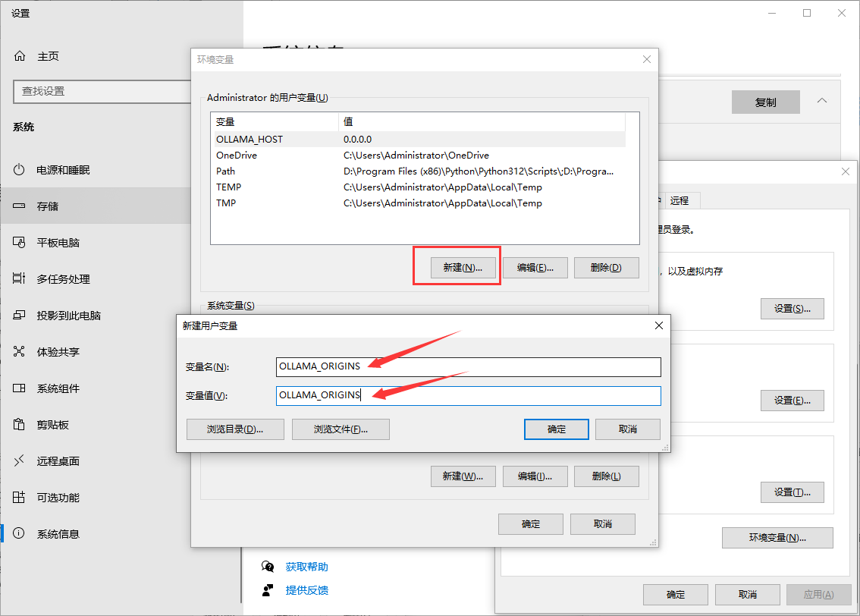860x616 pixels.
Task: Open 电源和睡眠 power icon in sidebar
Action: point(20,170)
